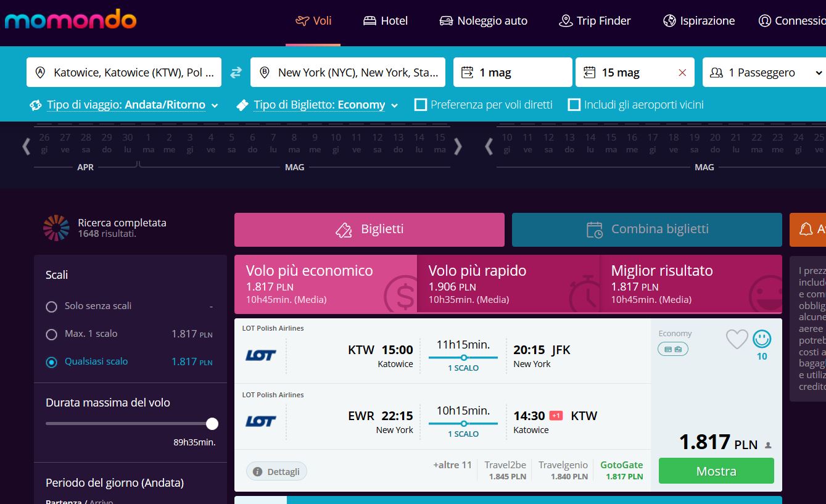
Task: Click the price alert bell icon
Action: pyautogui.click(x=806, y=229)
